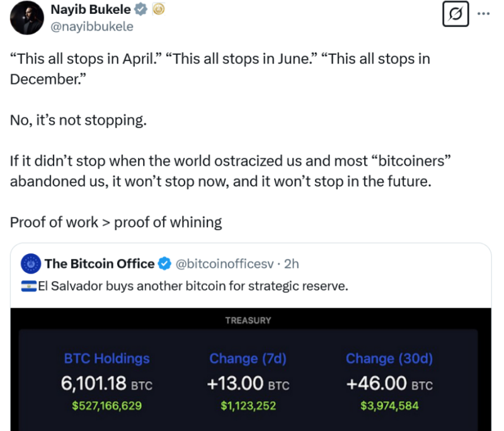Click the gold government affiliation badge
504x431 pixels.
[x=158, y=9]
